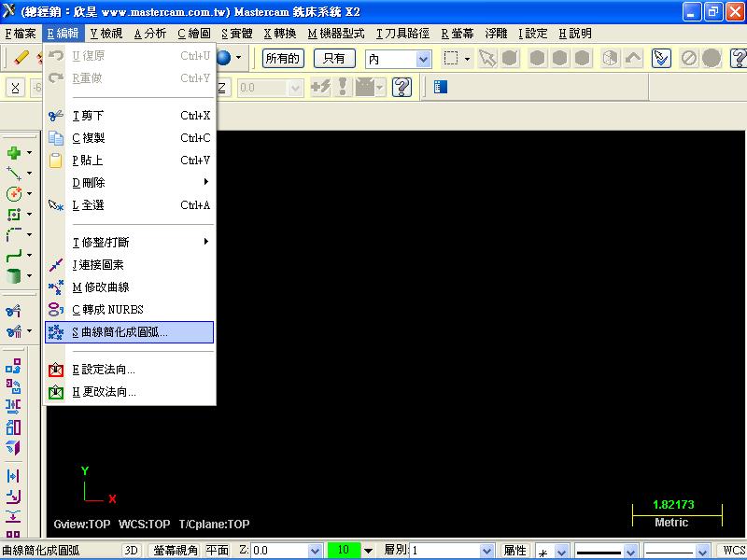Click the offset contour icon in left toolbar
The width and height of the screenshot is (747, 560).
pyautogui.click(x=13, y=497)
